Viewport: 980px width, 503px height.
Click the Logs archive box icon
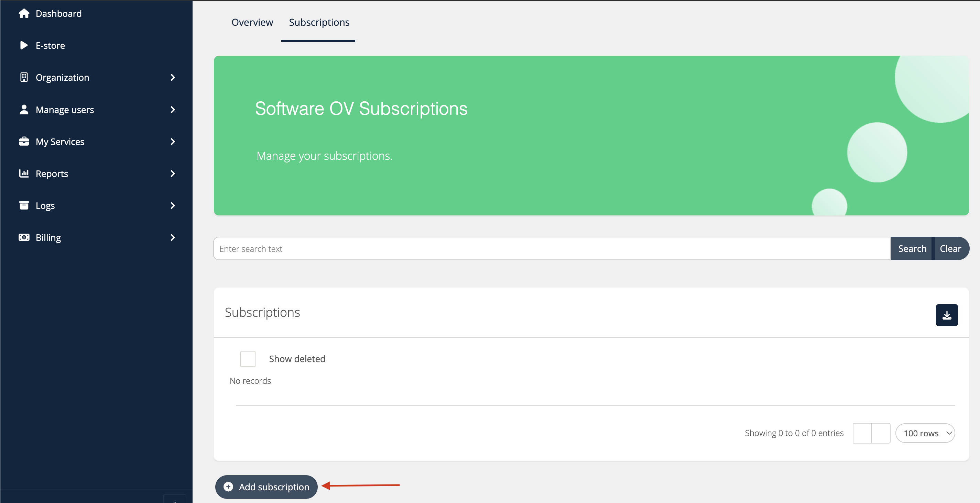[24, 205]
